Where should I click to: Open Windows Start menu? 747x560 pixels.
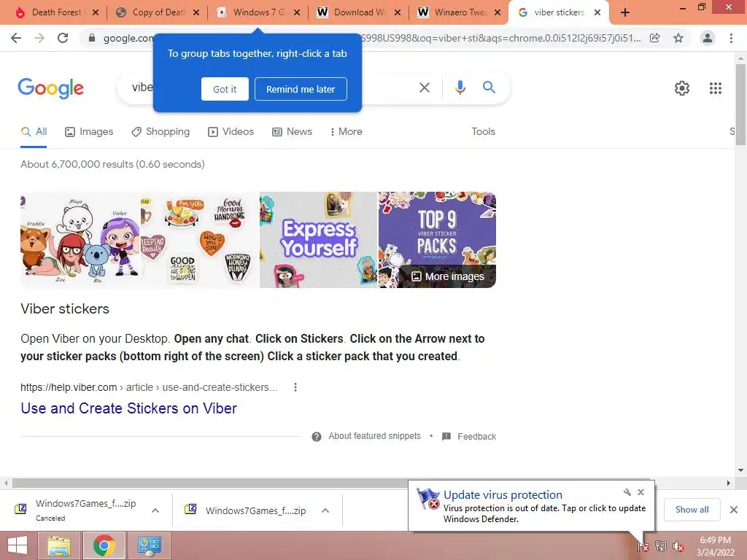[18, 545]
